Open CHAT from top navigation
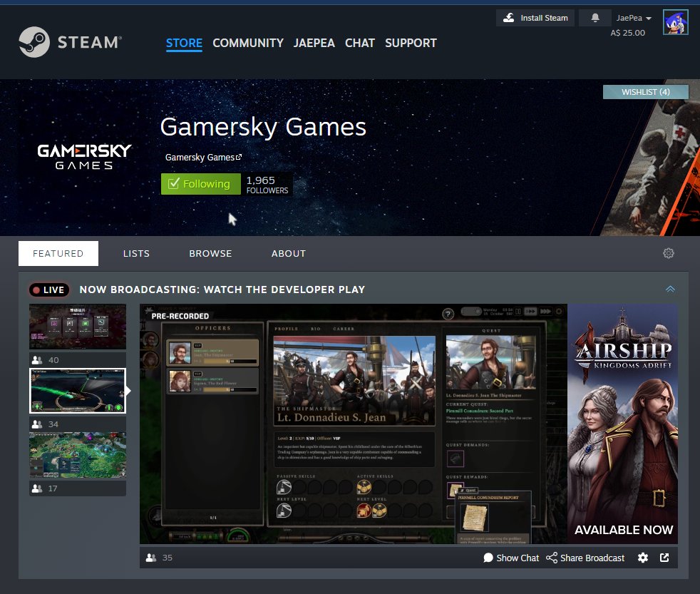The image size is (700, 594). point(360,43)
